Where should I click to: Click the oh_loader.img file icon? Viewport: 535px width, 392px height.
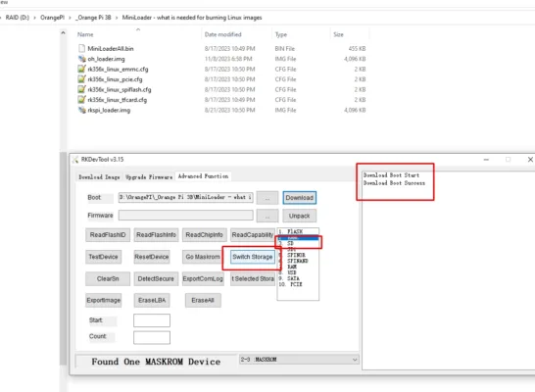click(81, 59)
